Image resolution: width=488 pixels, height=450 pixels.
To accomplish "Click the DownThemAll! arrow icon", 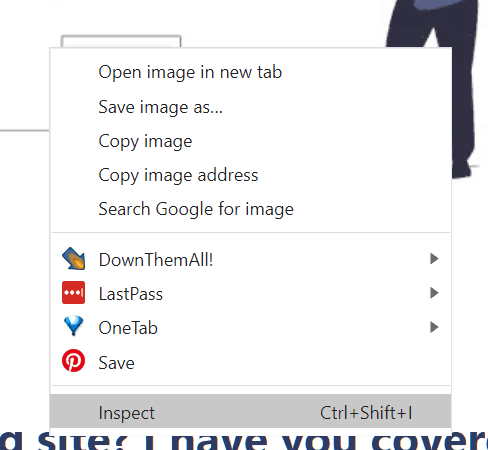I will pos(73,259).
